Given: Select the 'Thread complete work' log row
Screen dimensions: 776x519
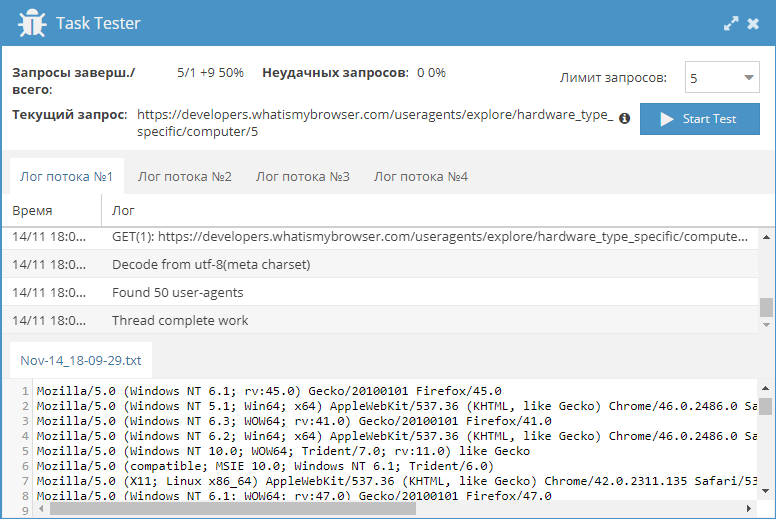Looking at the screenshot, I should (380, 320).
